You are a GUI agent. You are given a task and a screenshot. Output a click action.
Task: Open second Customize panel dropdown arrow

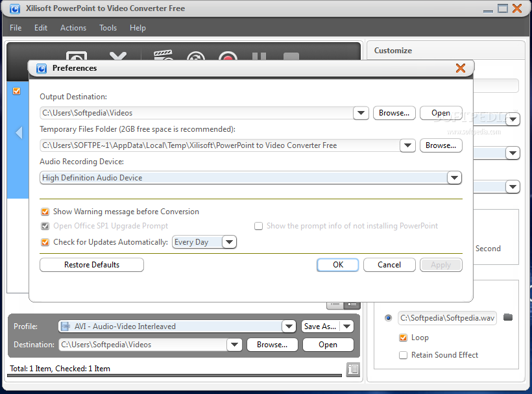[x=513, y=153]
